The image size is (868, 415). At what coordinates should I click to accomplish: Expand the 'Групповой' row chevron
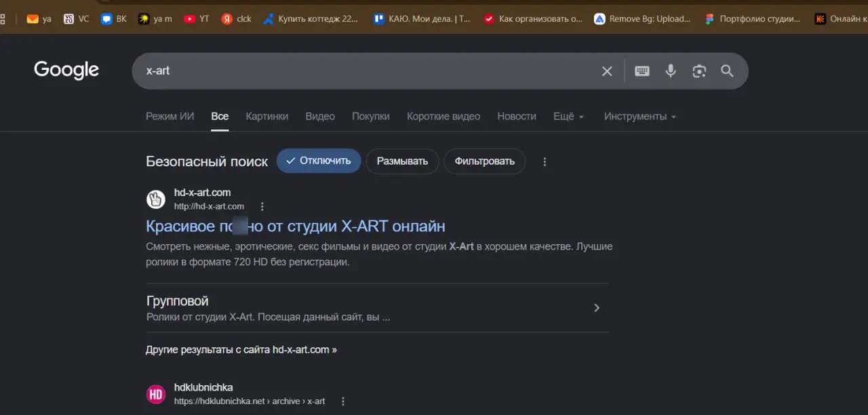coord(597,308)
